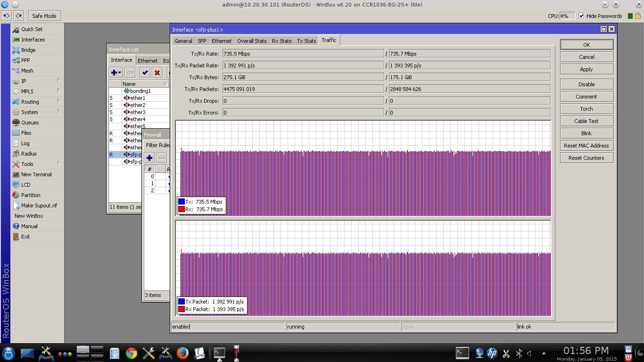Click the Chrome icon in taskbar
644x362 pixels.
coord(131,353)
